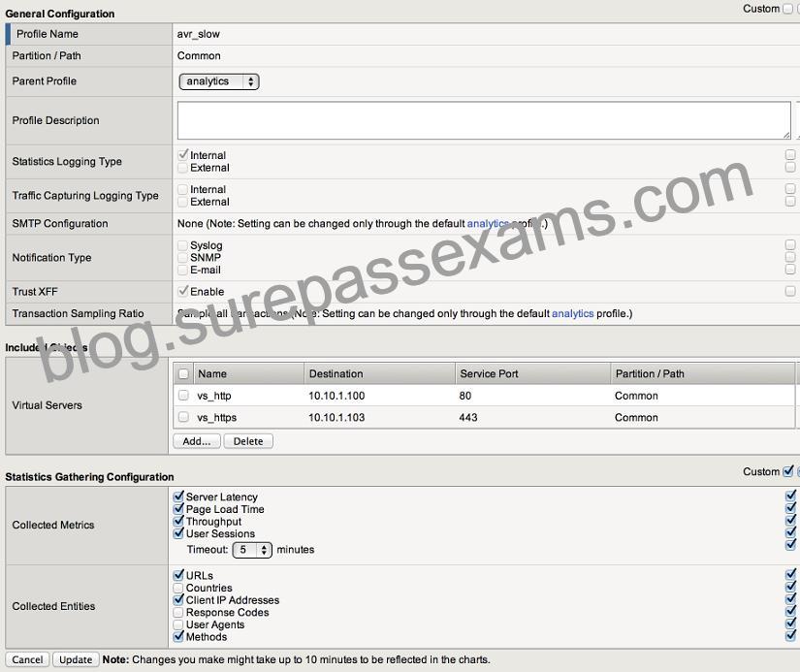This screenshot has height=672, width=800.
Task: Select the vs_http virtual server checkbox
Action: (x=183, y=396)
